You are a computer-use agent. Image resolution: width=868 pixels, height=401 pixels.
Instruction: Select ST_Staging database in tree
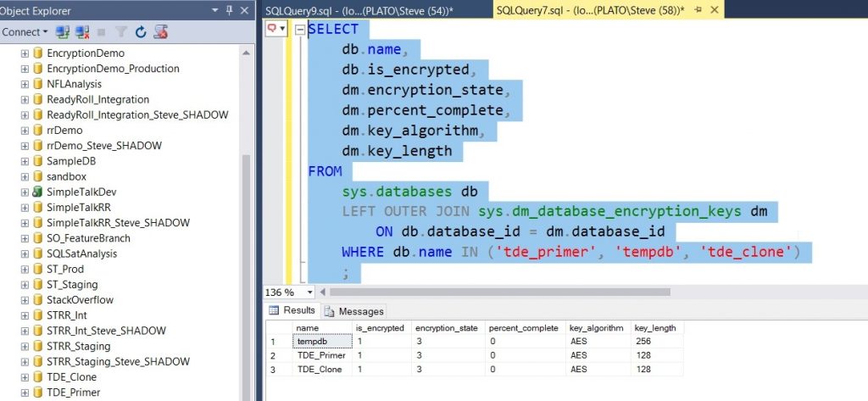pyautogui.click(x=72, y=285)
